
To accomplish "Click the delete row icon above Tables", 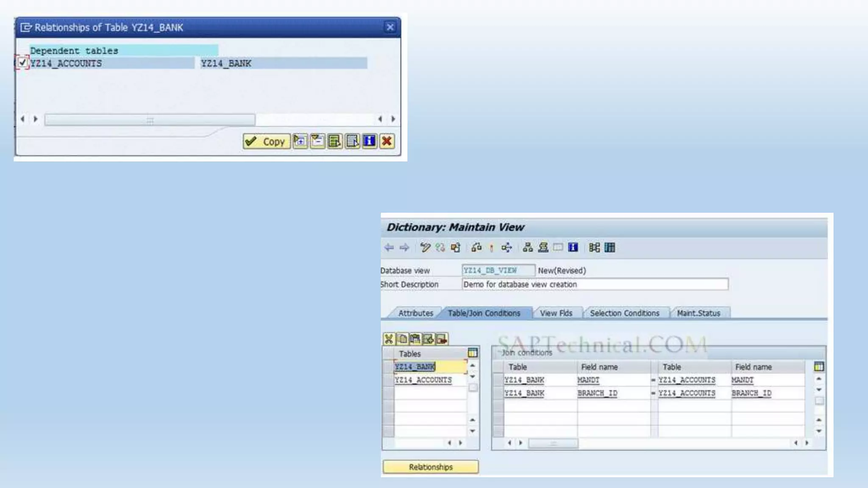I will tap(442, 339).
